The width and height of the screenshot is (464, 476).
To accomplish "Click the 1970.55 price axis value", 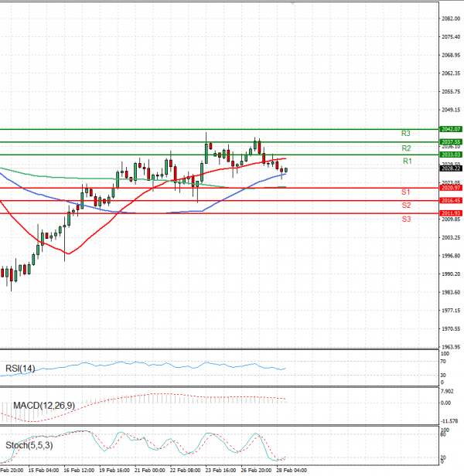I will 451,328.
